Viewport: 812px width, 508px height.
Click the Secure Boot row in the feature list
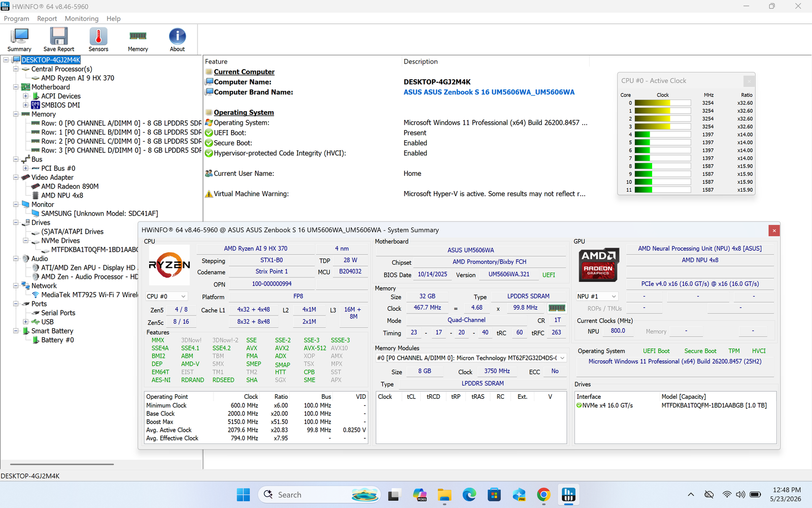396,143
